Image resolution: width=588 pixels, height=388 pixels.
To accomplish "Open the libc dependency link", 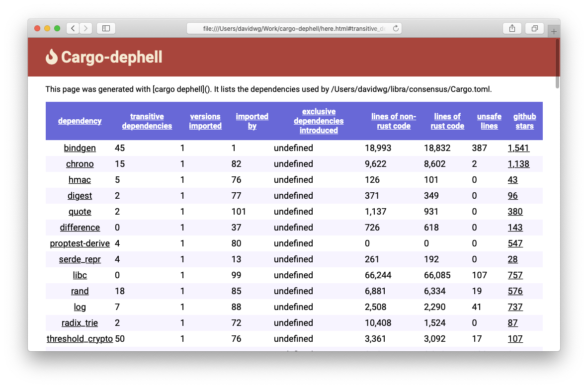I will pyautogui.click(x=80, y=275).
